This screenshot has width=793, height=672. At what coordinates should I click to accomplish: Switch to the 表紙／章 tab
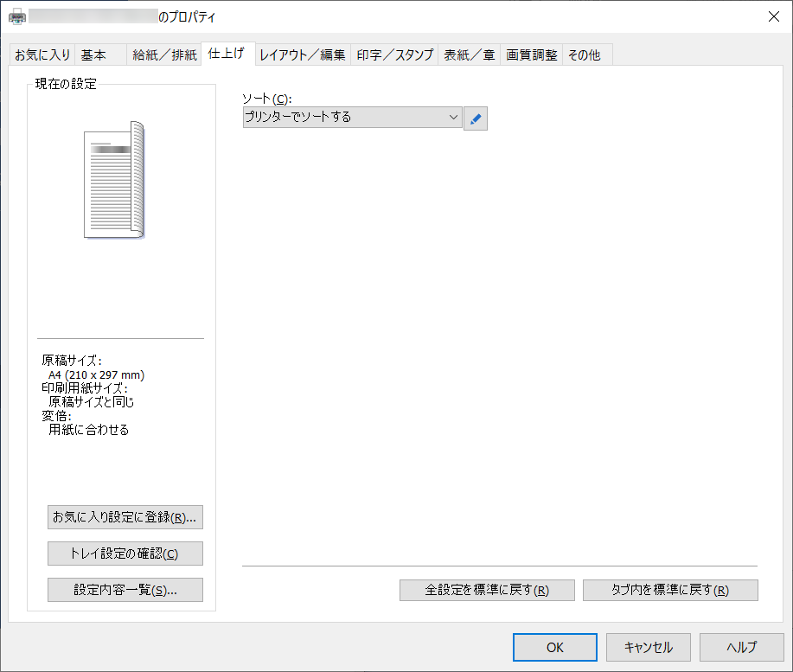coord(470,55)
